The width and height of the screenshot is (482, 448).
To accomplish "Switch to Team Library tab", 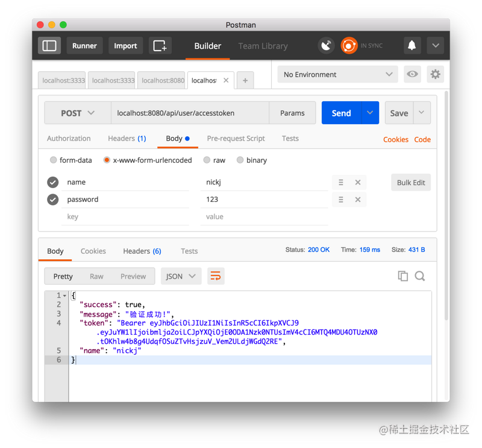I will (263, 46).
